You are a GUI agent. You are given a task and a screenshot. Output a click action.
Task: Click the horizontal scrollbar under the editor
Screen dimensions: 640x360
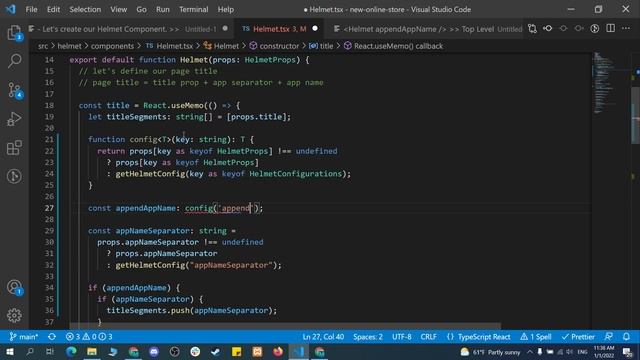tap(285, 326)
